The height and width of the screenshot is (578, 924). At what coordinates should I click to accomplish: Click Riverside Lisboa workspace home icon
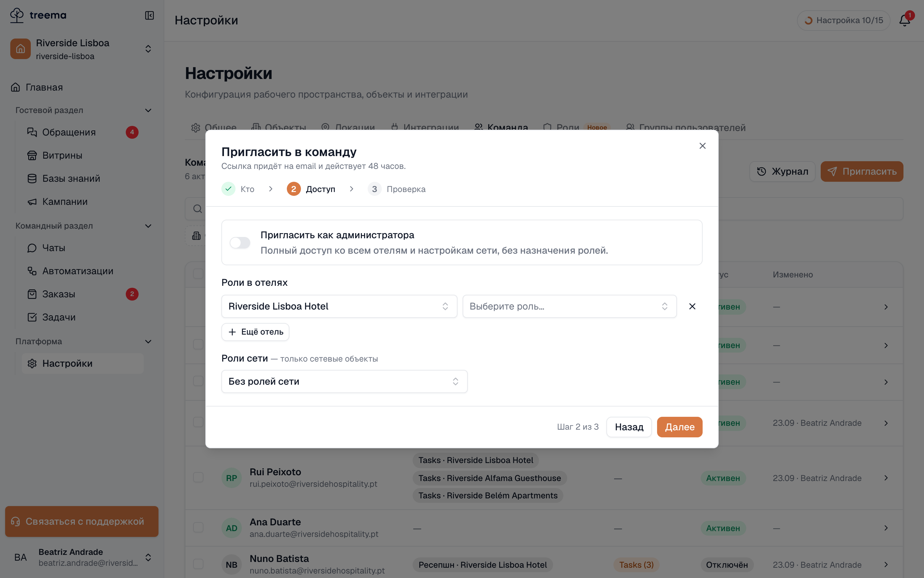[20, 49]
